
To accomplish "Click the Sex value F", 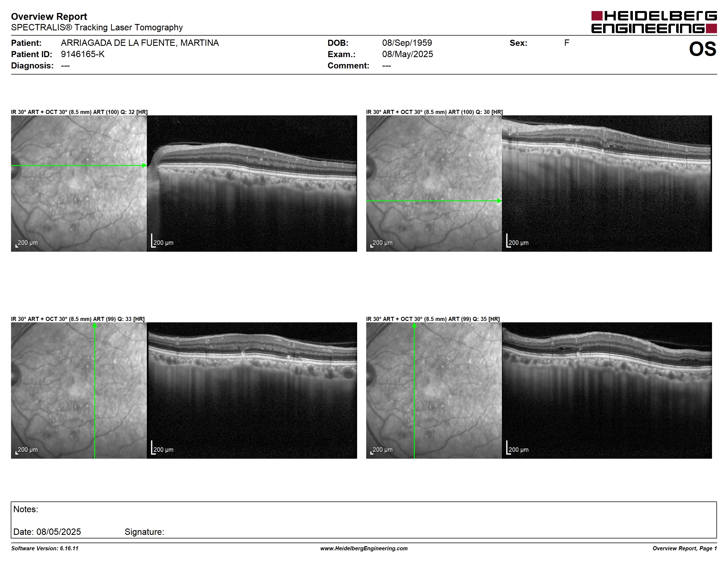I will pyautogui.click(x=567, y=43).
